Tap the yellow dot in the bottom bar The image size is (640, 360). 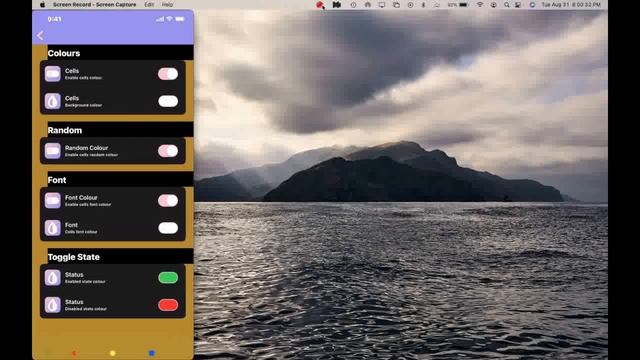[113, 353]
